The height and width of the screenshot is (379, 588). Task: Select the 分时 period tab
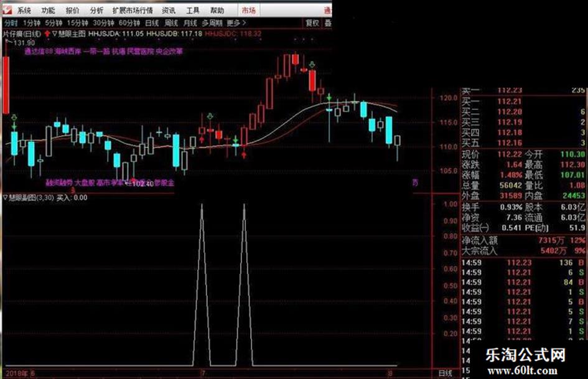[x=11, y=23]
